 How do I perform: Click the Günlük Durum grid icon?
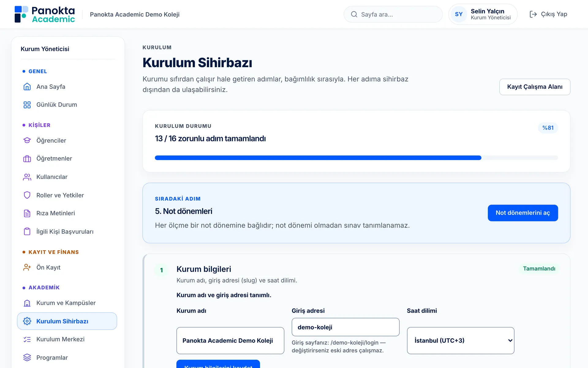(x=27, y=105)
